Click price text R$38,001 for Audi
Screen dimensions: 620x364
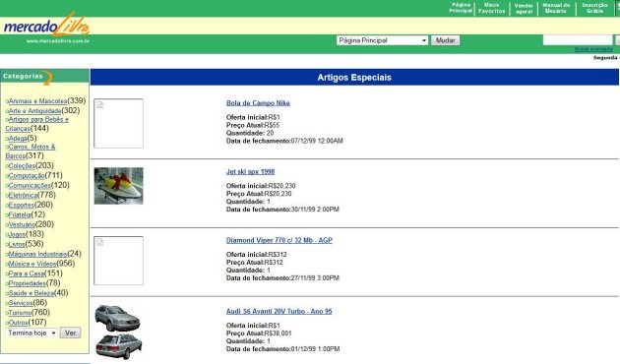[278, 334]
